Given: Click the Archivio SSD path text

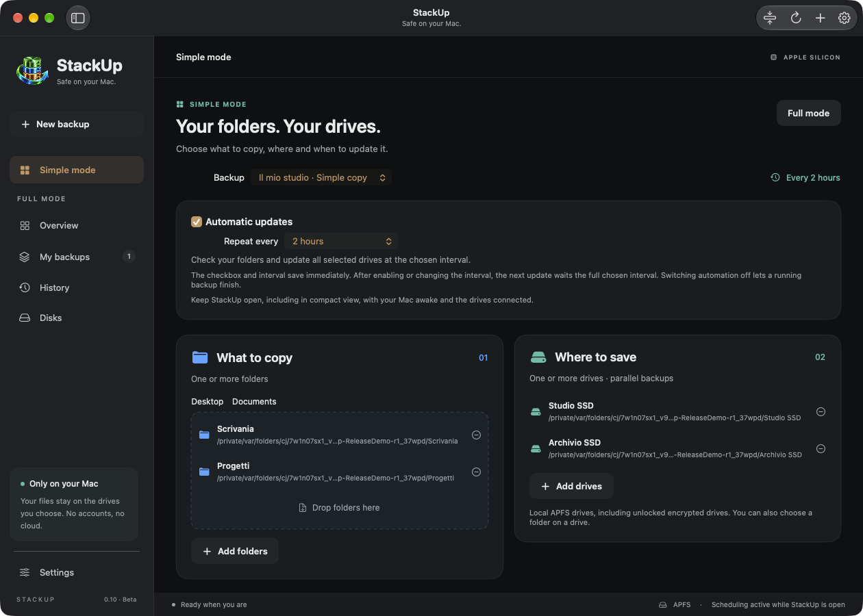Looking at the screenshot, I should tap(675, 454).
